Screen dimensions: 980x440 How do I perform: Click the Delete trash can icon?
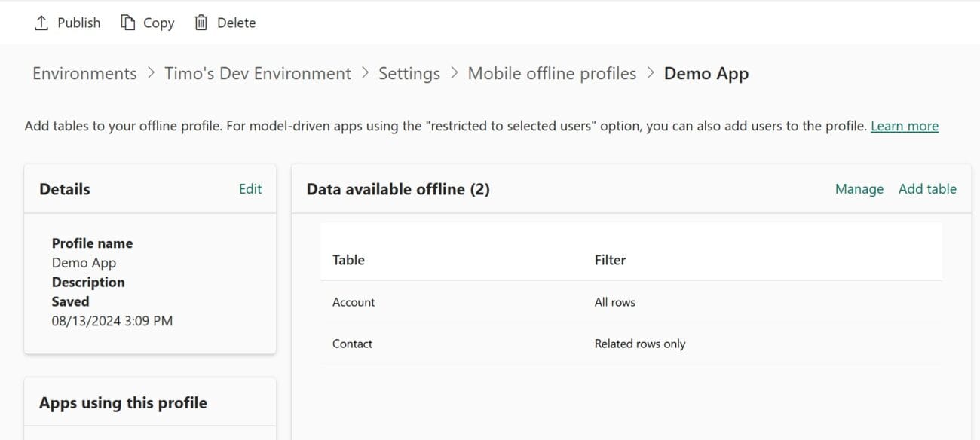click(x=201, y=23)
